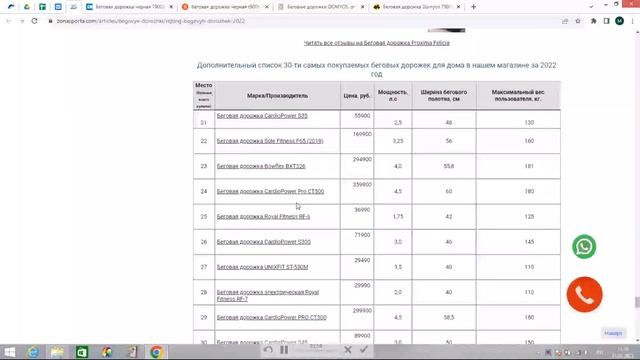Image resolution: width=640 pixels, height=360 pixels.
Task: Reload the page with the refresh icon
Action: [x=34, y=21]
